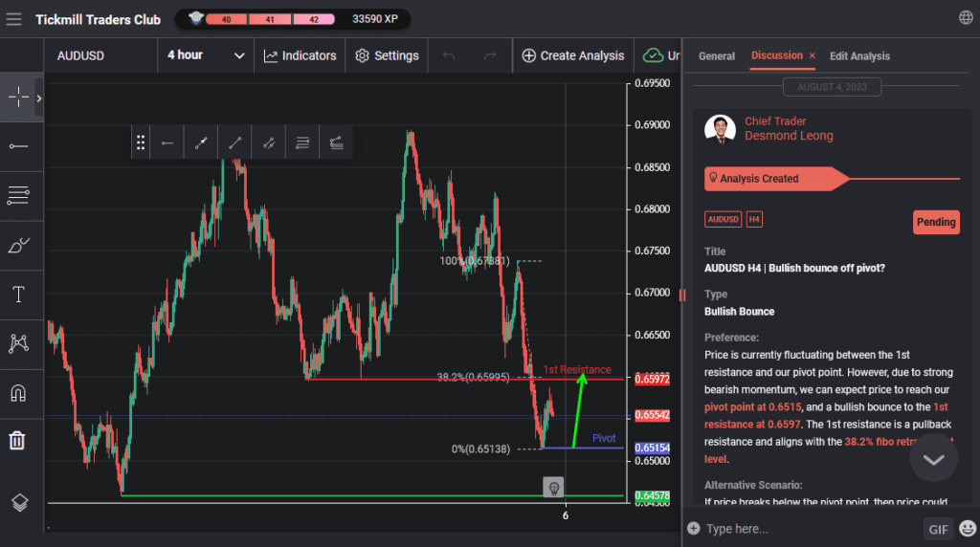Open the layers object tree icon
This screenshot has height=547, width=980.
[18, 502]
